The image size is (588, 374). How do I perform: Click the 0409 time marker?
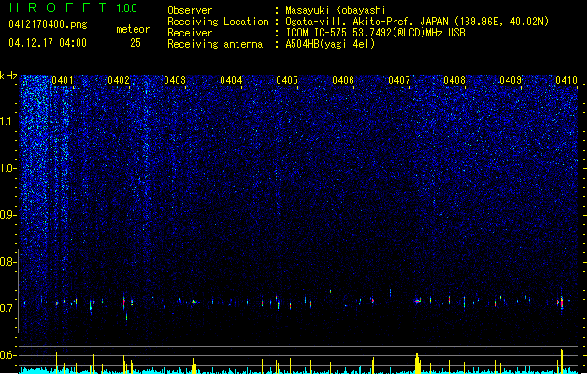(510, 80)
